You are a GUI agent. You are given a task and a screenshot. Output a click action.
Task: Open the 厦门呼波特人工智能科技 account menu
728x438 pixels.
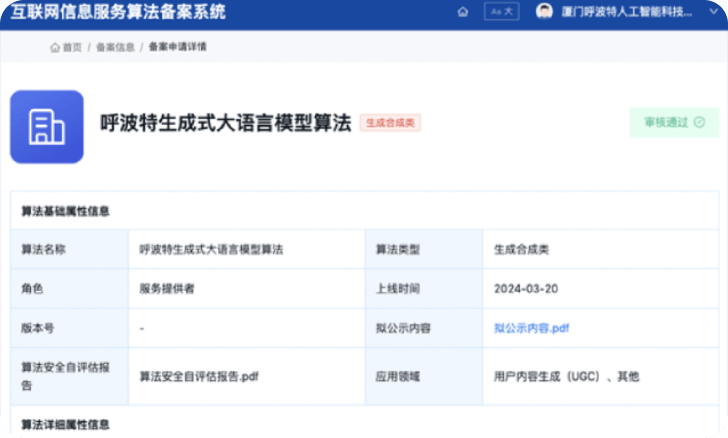coord(626,12)
